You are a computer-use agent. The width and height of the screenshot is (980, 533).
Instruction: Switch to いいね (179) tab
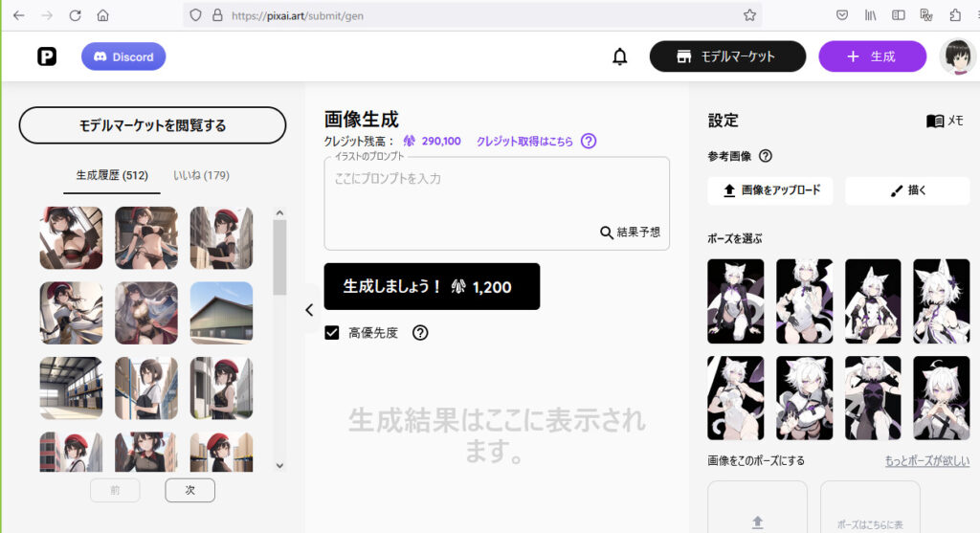tap(201, 175)
